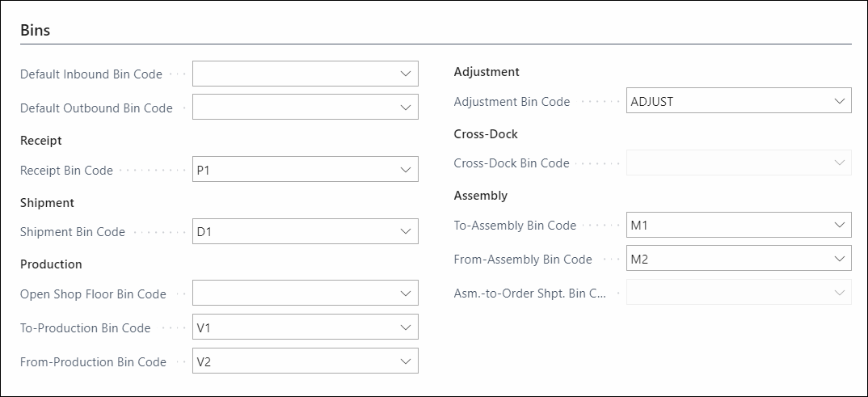Select the To-Production field showing V1
This screenshot has width=868, height=397.
(305, 327)
